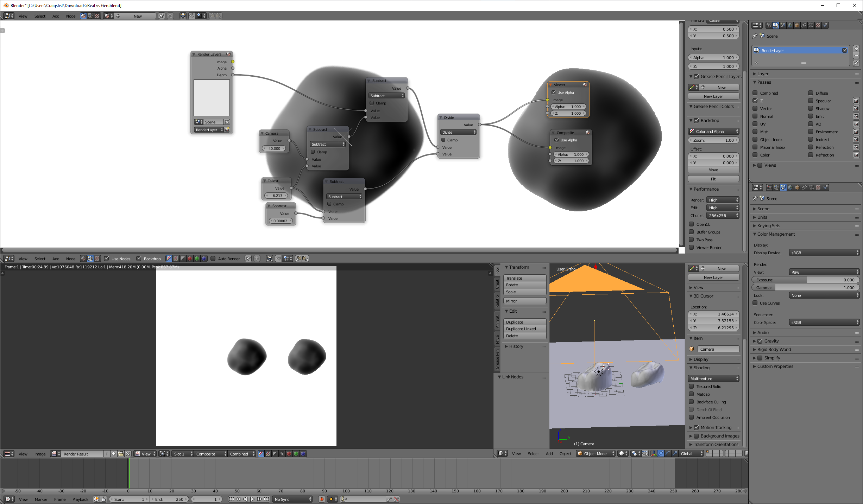Image resolution: width=863 pixels, height=504 pixels.
Task: Enable Clamp on the Divide node
Action: pyautogui.click(x=443, y=140)
